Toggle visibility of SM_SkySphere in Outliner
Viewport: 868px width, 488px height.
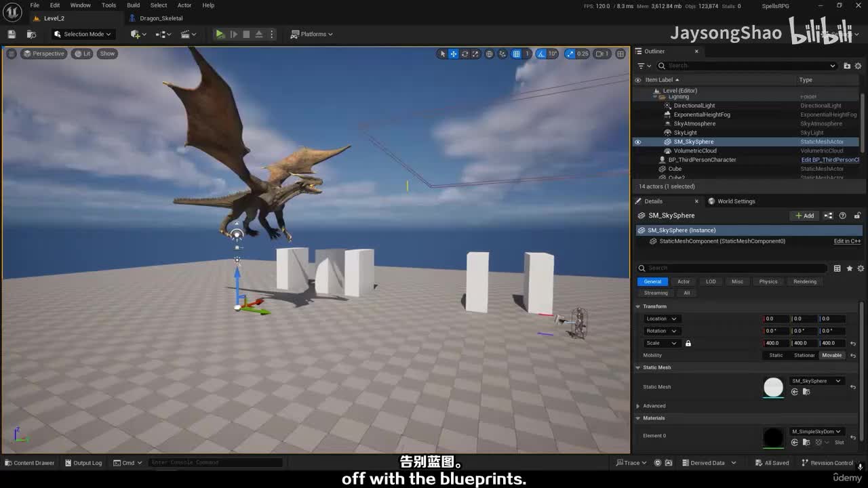(x=637, y=142)
